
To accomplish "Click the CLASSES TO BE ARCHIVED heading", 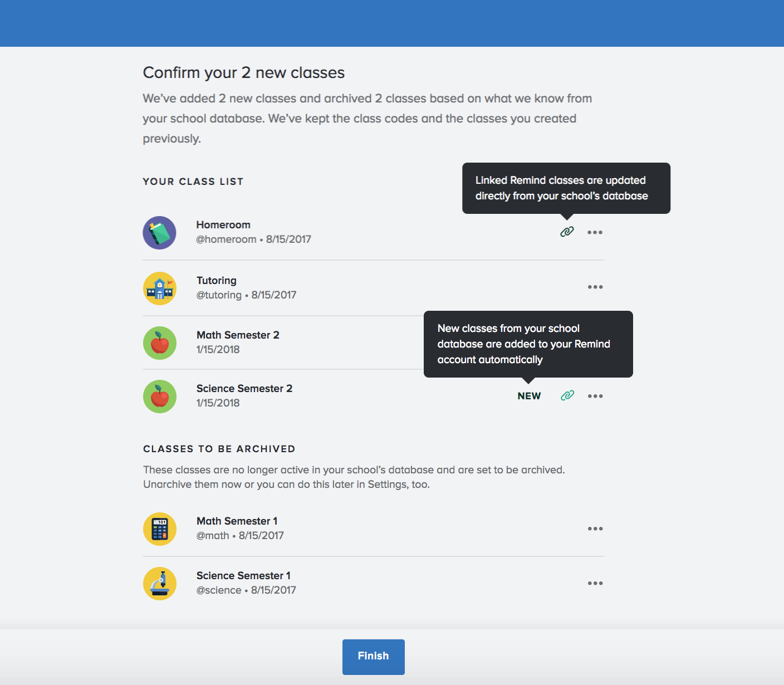I will click(219, 449).
